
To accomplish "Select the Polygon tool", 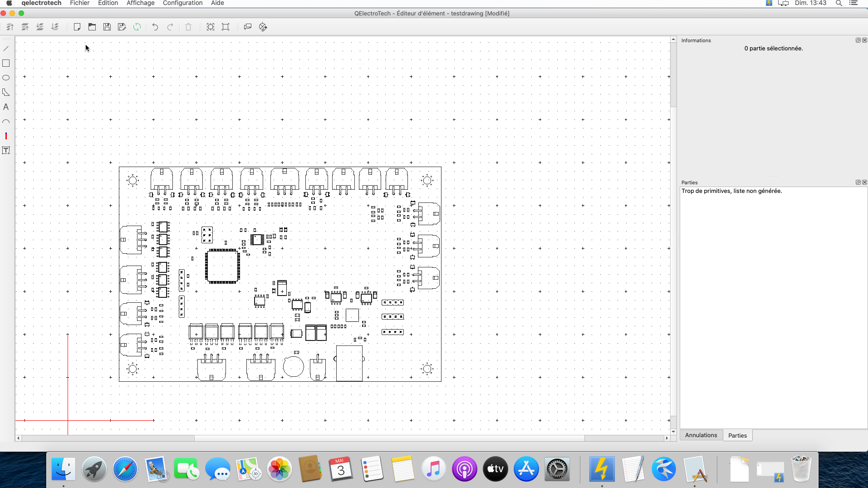I will pos(6,92).
